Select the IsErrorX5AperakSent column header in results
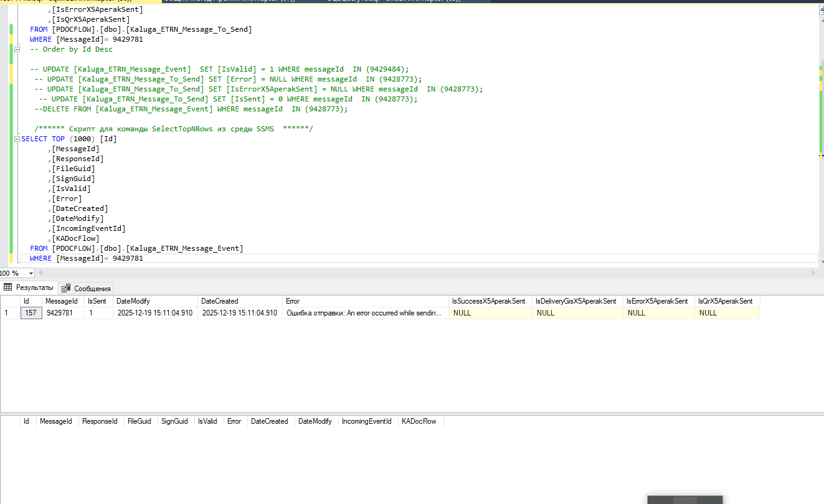The height and width of the screenshot is (504, 824). pyautogui.click(x=658, y=301)
